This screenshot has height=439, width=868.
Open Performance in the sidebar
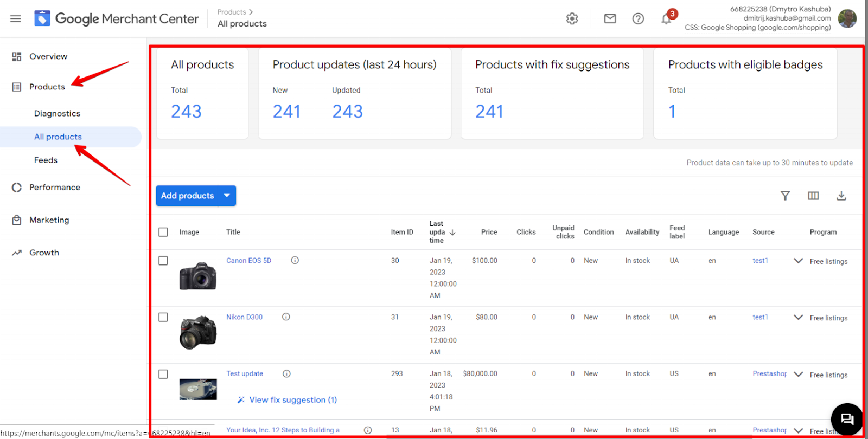point(55,187)
